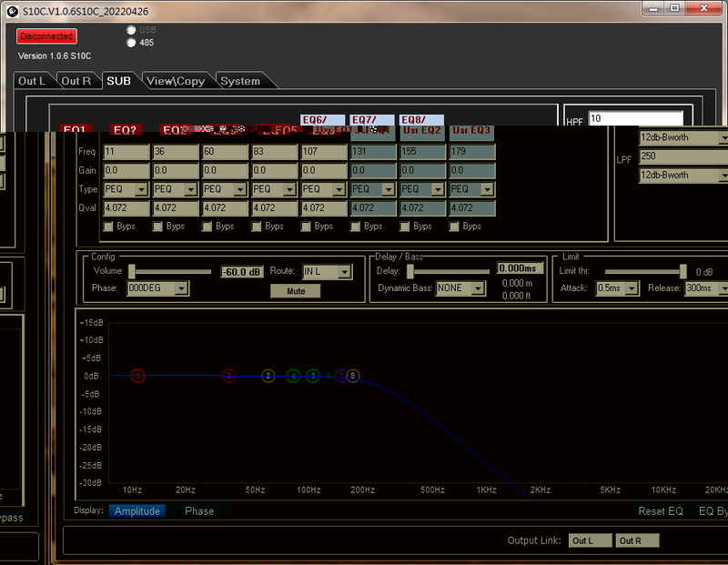Click the Freq field showing 179
Viewport: 728px width, 565px height.
click(472, 152)
